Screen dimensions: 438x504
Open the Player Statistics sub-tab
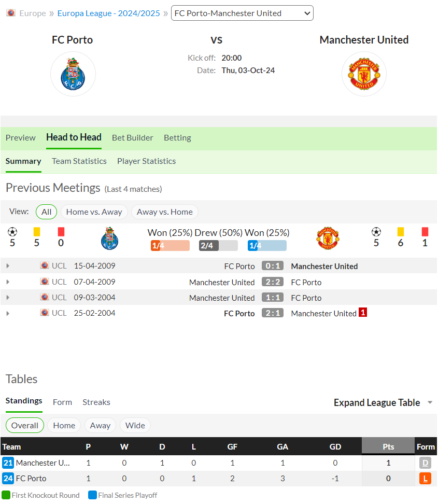[147, 161]
